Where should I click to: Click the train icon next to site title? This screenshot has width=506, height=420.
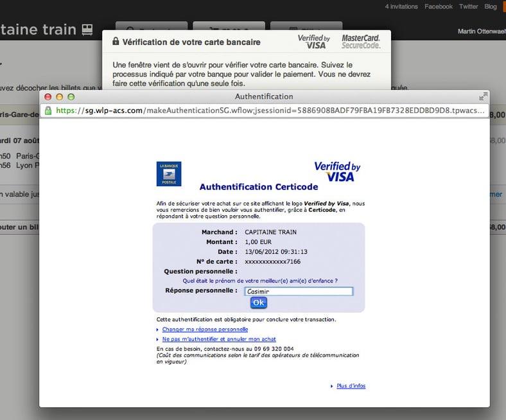(87, 30)
